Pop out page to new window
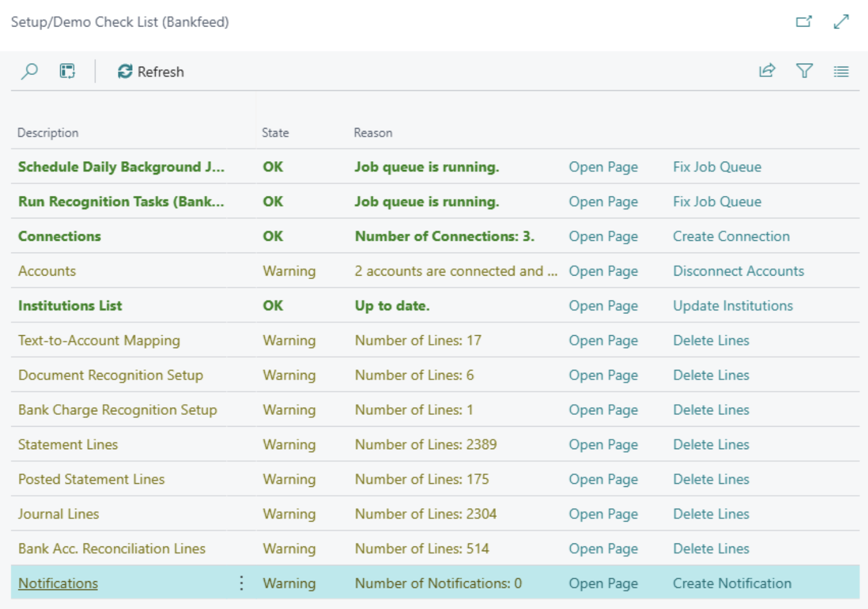Viewport: 868px width, 609px height. [x=804, y=22]
